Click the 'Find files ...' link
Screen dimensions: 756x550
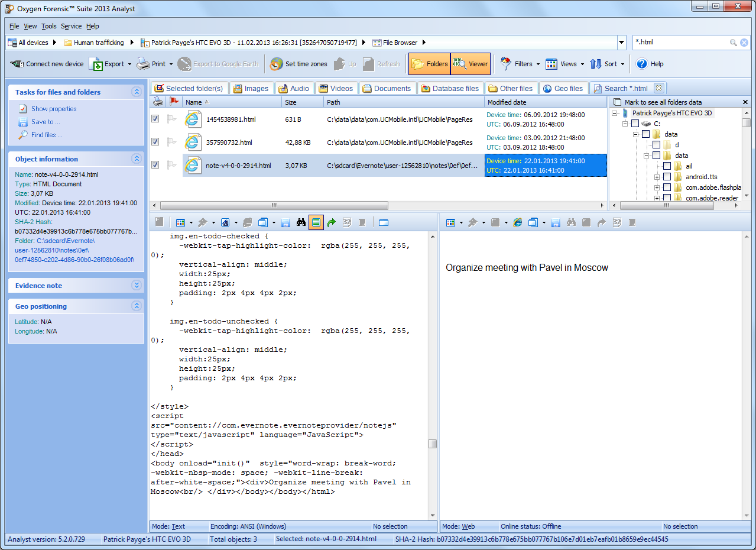(x=47, y=135)
